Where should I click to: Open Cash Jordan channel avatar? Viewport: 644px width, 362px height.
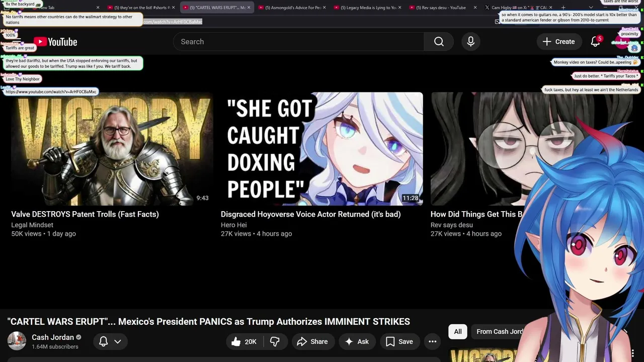coord(17,341)
